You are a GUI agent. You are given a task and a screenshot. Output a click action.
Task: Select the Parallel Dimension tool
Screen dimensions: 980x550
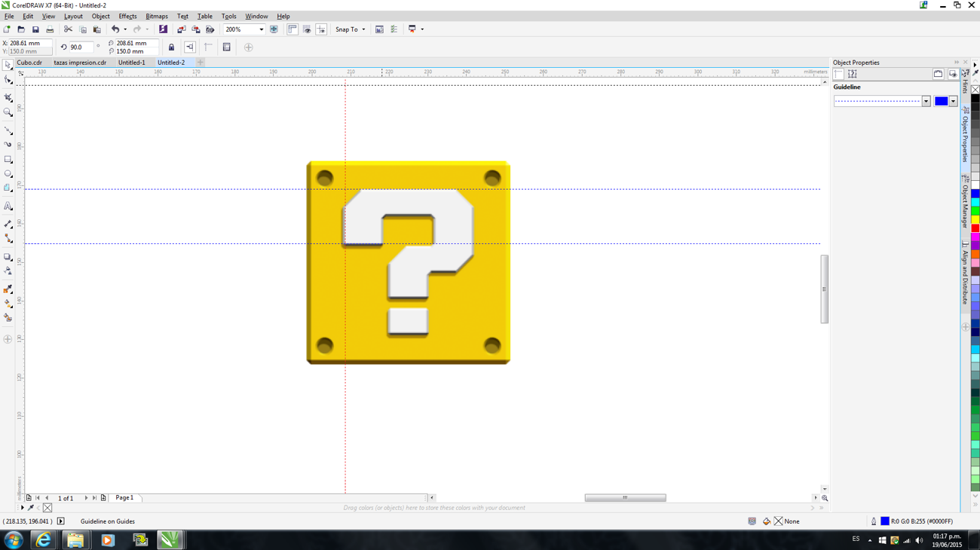(8, 224)
